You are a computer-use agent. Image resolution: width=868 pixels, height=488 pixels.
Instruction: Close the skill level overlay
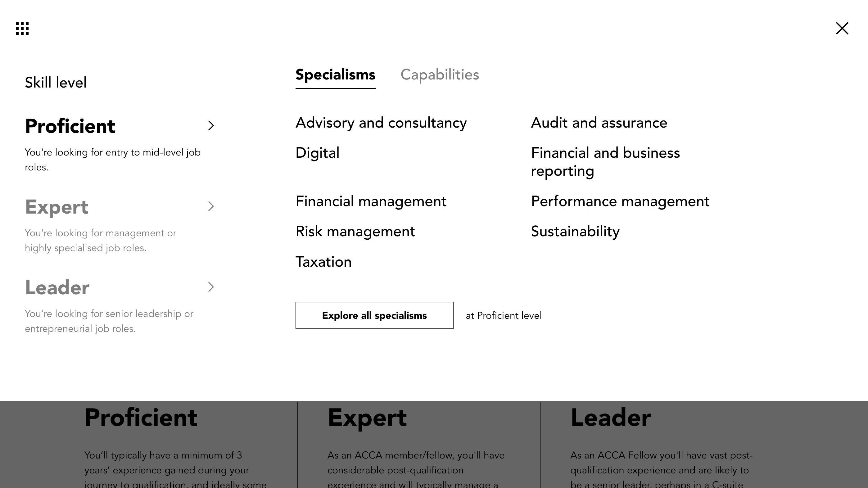click(842, 29)
